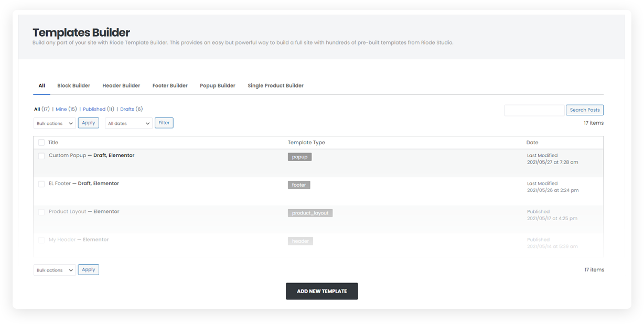The width and height of the screenshot is (644, 324).
Task: Click the footer template type tag
Action: pyautogui.click(x=299, y=185)
